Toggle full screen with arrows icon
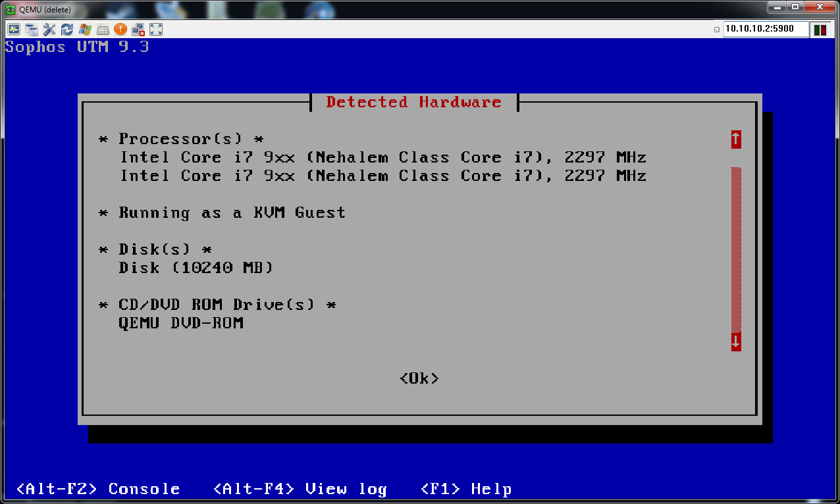Image resolution: width=840 pixels, height=504 pixels. pyautogui.click(x=156, y=29)
